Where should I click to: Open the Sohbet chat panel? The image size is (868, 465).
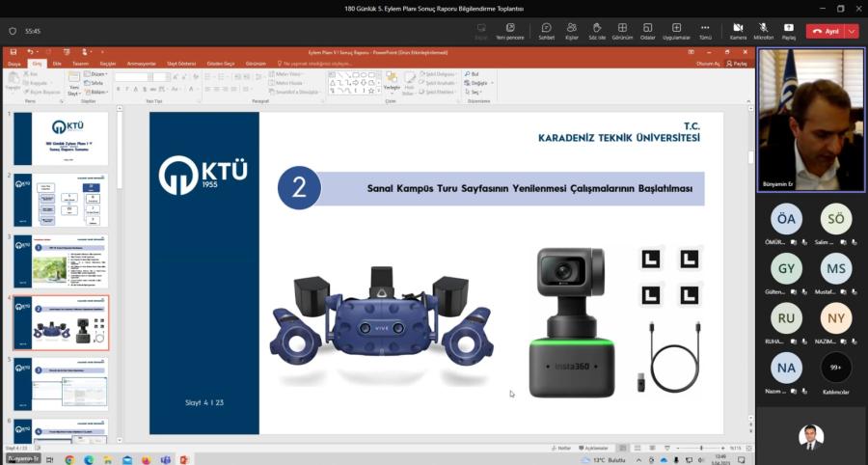pyautogui.click(x=547, y=31)
